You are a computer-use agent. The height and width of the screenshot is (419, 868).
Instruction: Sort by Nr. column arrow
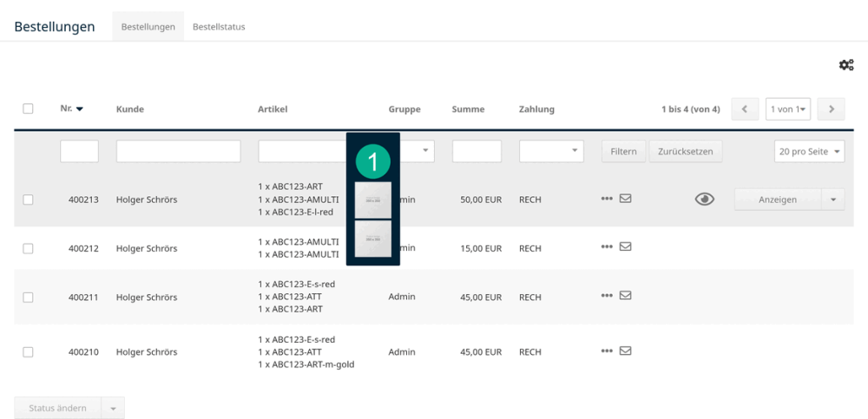click(79, 109)
